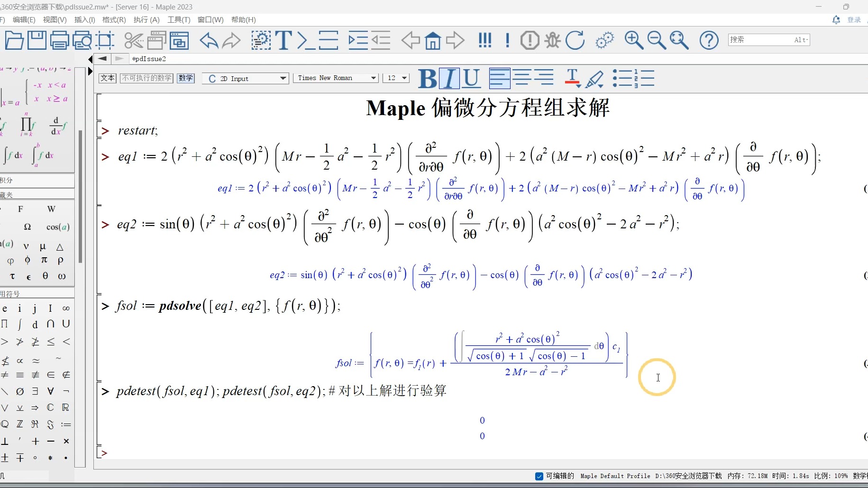Screen dimensions: 868x488
Task: Indent section using the indent icon
Action: [x=358, y=40]
